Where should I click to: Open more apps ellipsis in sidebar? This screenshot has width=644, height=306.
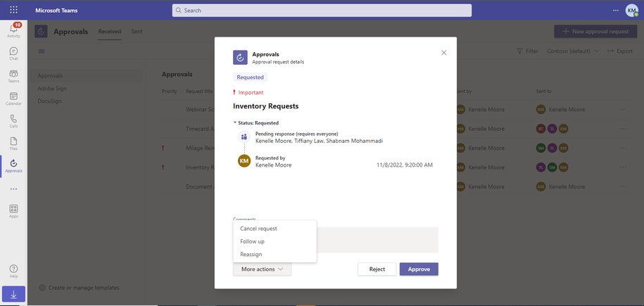pyautogui.click(x=13, y=189)
